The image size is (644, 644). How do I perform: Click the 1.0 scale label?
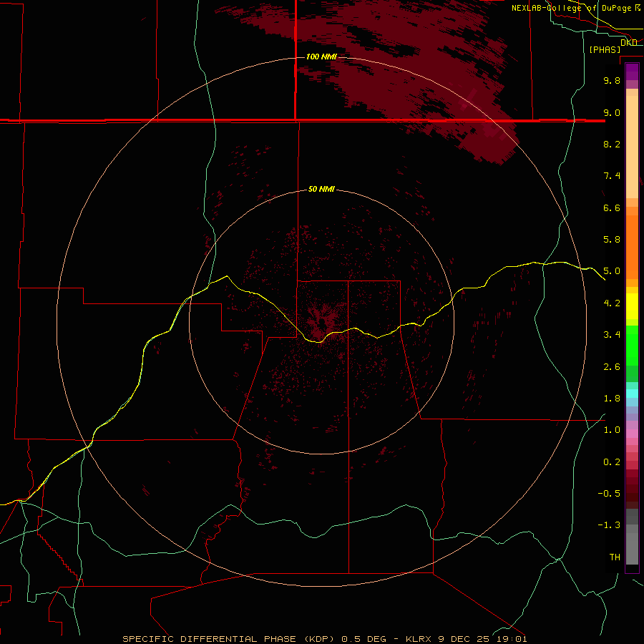[x=612, y=430]
